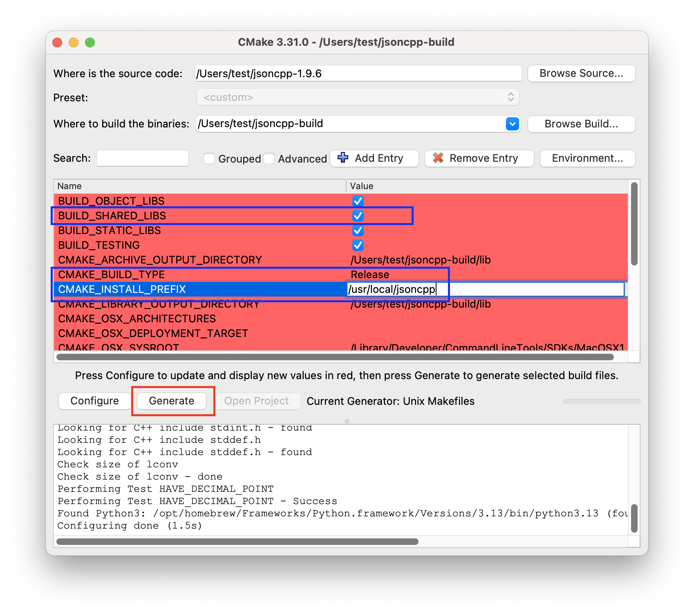Expand the Preset selector stepper arrows
The width and height of the screenshot is (694, 616).
point(510,97)
